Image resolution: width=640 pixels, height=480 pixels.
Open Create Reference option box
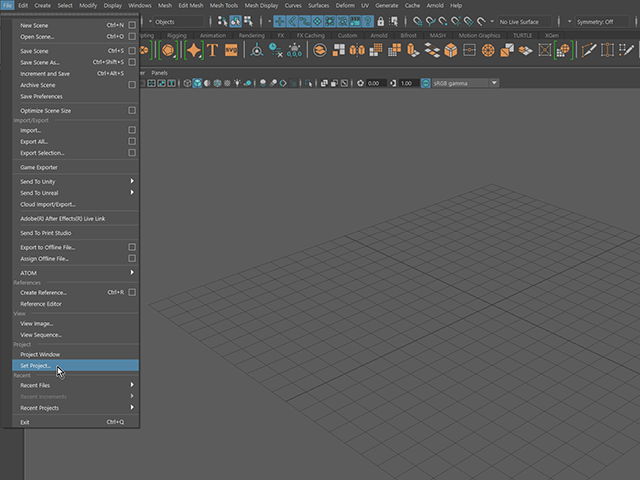click(132, 292)
